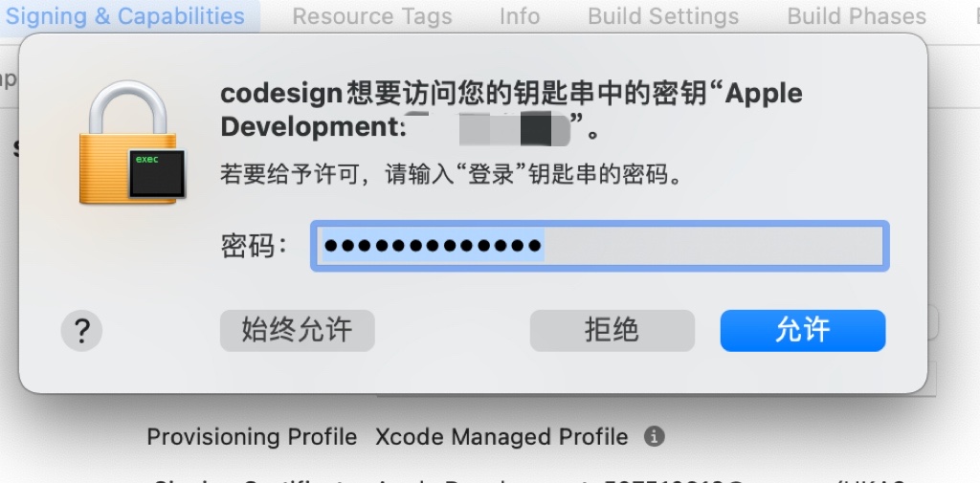Image resolution: width=980 pixels, height=483 pixels.
Task: Confirm with the blue 允许 button
Action: [803, 331]
